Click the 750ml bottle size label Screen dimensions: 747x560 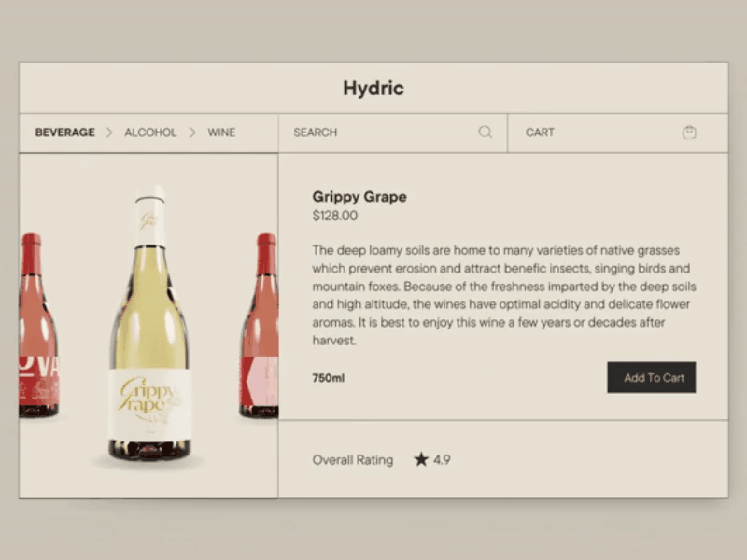point(329,378)
